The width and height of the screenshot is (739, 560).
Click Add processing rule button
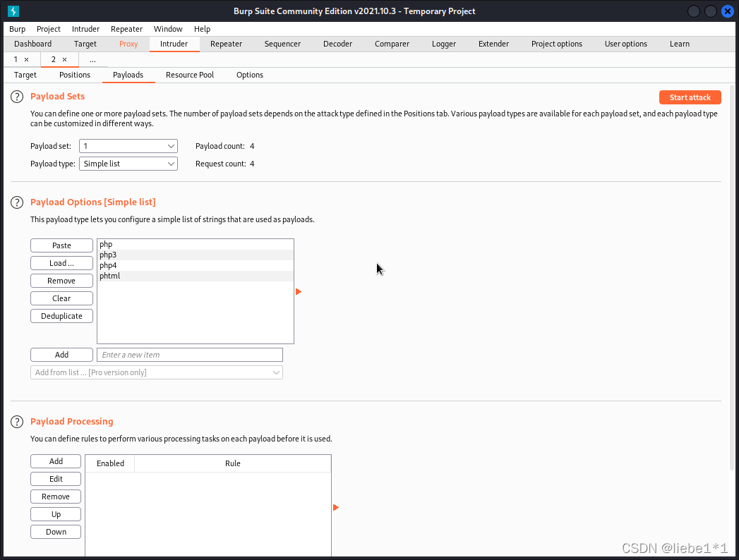tap(56, 461)
